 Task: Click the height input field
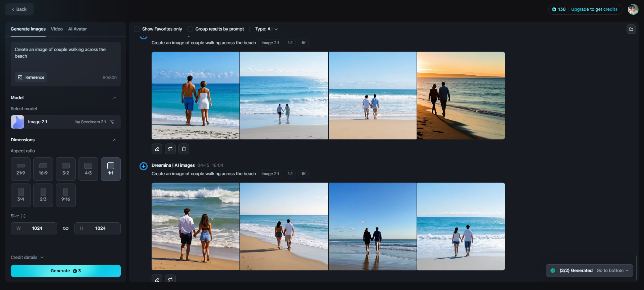pyautogui.click(x=98, y=228)
